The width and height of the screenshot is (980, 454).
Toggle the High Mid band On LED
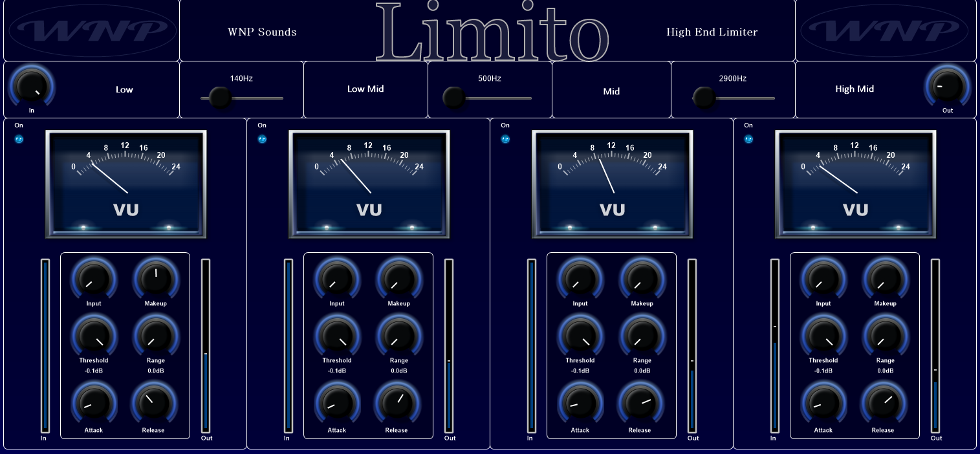(x=748, y=139)
